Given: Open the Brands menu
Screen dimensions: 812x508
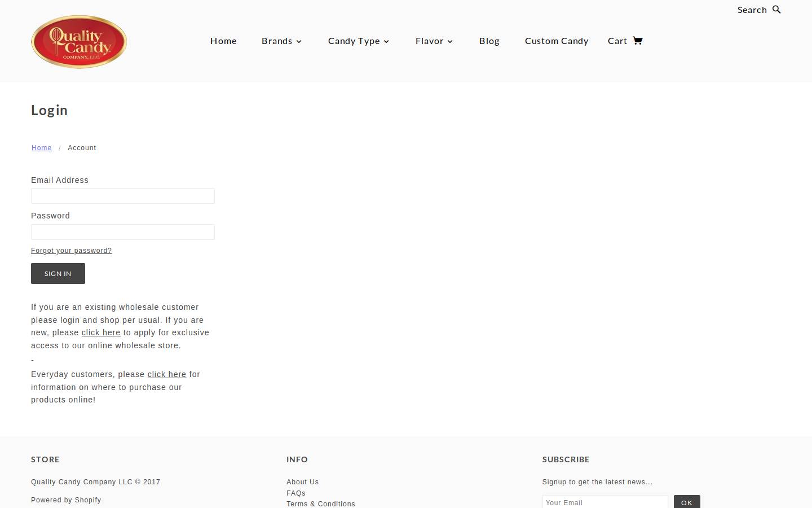Looking at the screenshot, I should point(277,41).
